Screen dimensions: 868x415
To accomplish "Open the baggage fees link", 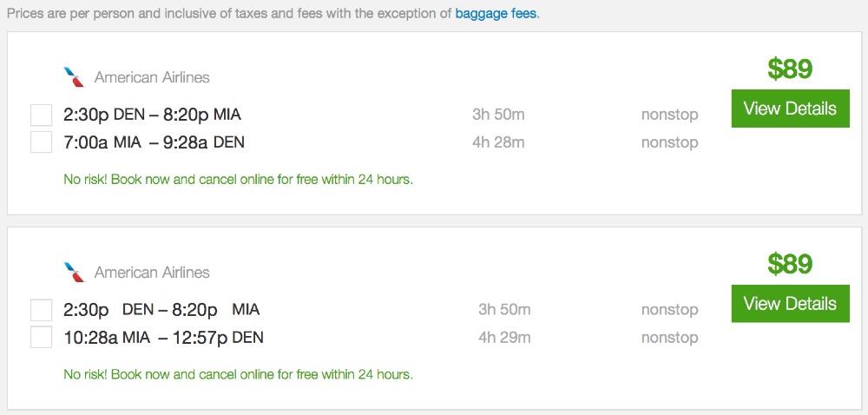I will [496, 15].
